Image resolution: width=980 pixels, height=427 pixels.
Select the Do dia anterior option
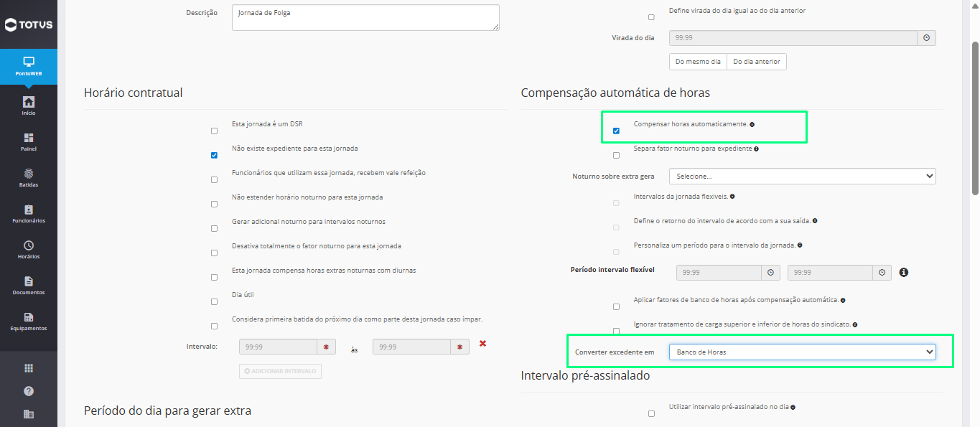pyautogui.click(x=757, y=62)
